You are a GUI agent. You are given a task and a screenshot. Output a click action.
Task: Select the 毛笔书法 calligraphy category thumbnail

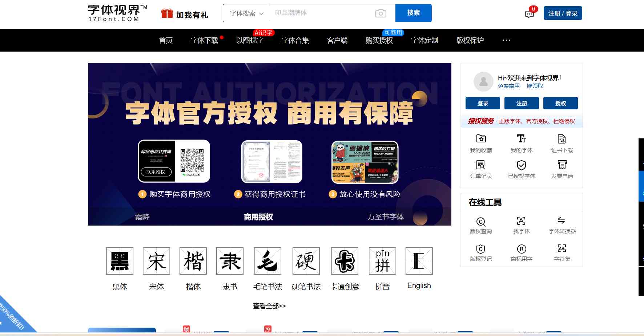tap(268, 261)
